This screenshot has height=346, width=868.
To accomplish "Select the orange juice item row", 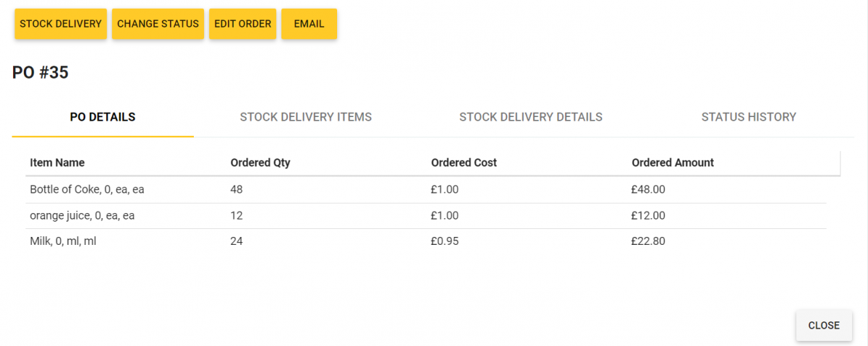I will (x=82, y=216).
